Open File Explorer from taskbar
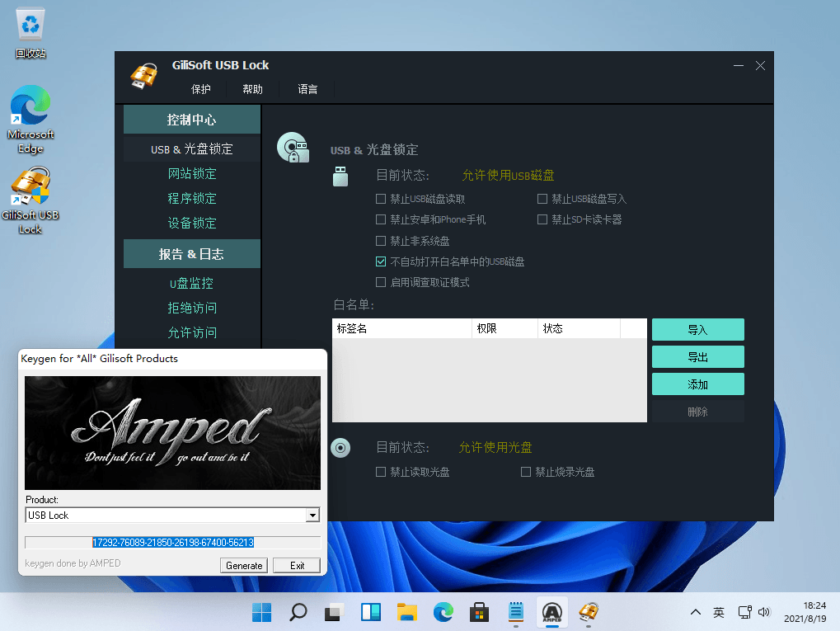The width and height of the screenshot is (840, 631). pos(407,612)
